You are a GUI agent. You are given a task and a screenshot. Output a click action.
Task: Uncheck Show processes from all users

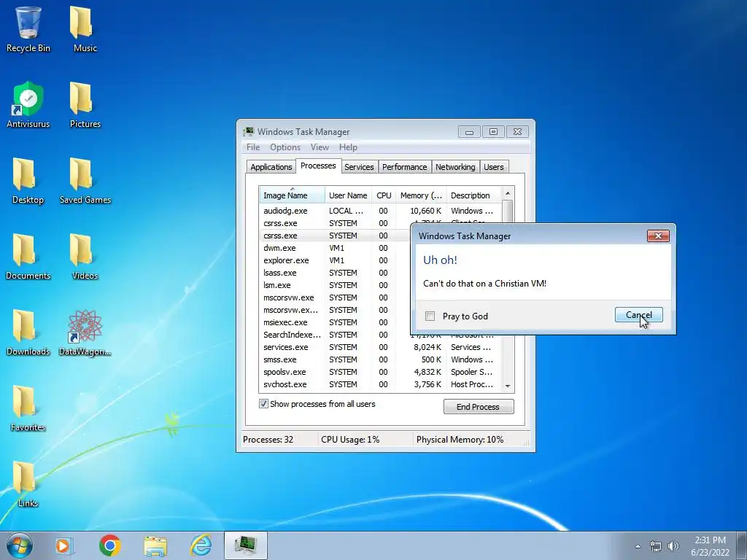tap(263, 404)
